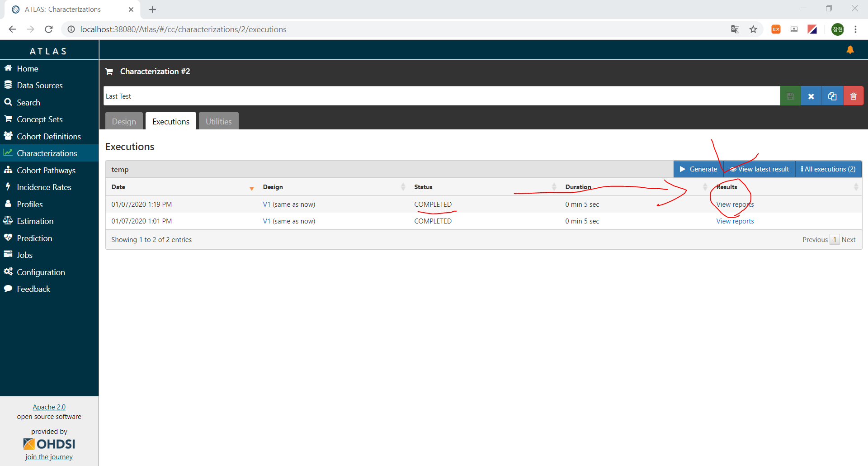Go to Cohort Pathways
Screen dimensions: 868x466
(x=46, y=170)
